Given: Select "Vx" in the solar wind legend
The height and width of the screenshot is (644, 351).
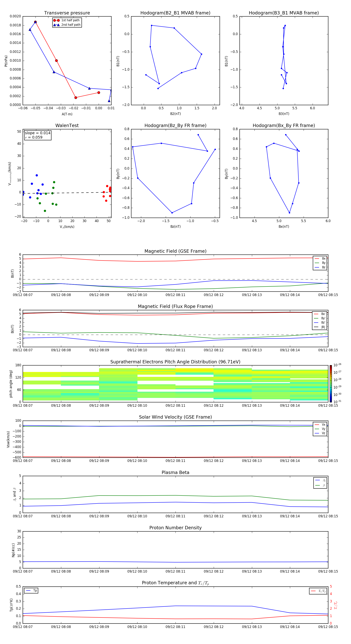Looking at the screenshot, I should pyautogui.click(x=320, y=424).
